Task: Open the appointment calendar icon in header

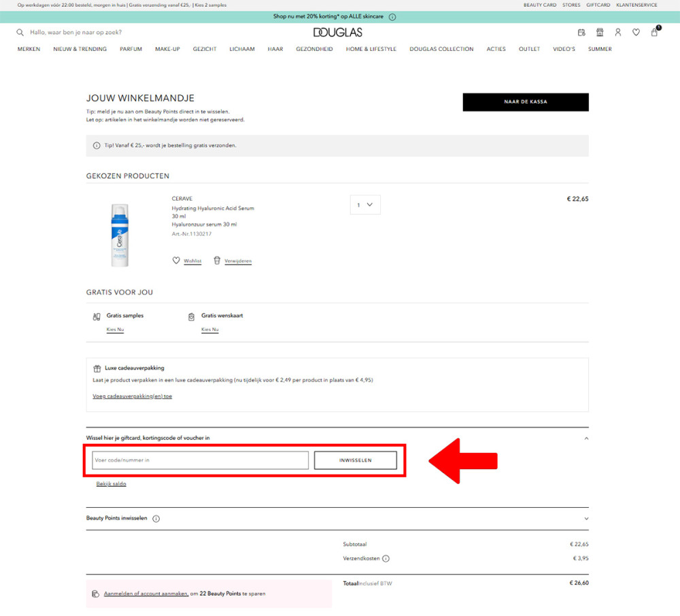Action: point(581,33)
